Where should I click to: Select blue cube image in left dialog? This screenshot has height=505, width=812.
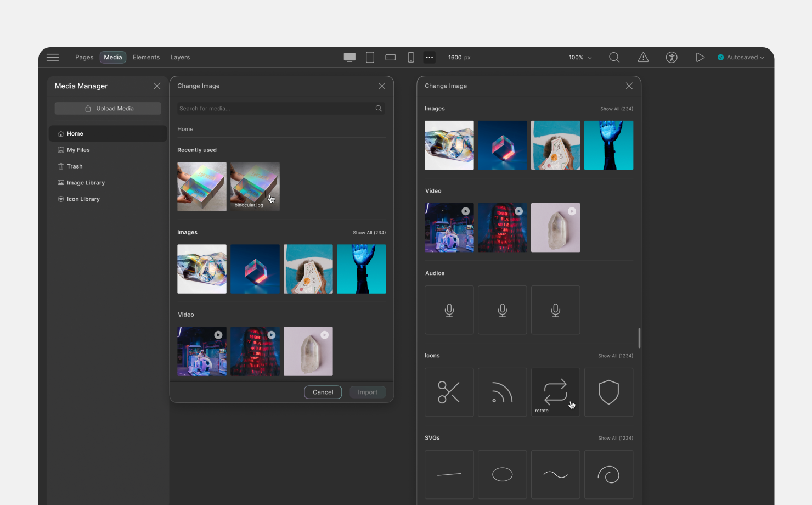click(255, 269)
